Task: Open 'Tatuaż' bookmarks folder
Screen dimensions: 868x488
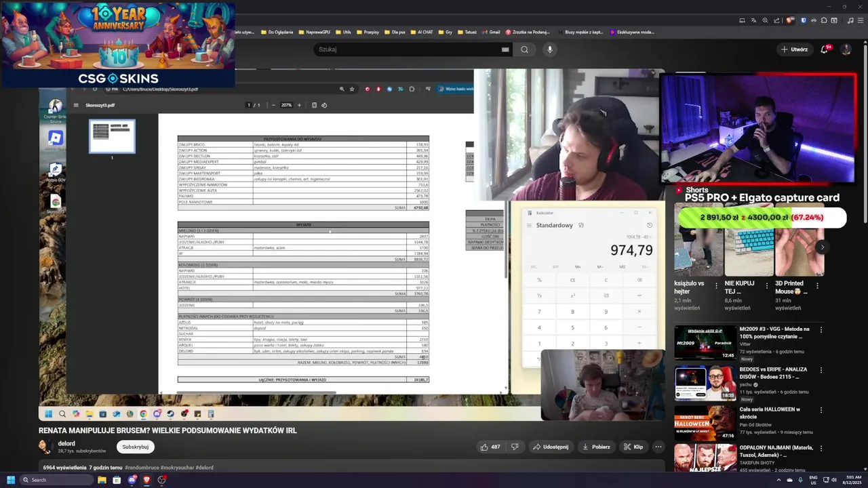Action: tap(467, 32)
